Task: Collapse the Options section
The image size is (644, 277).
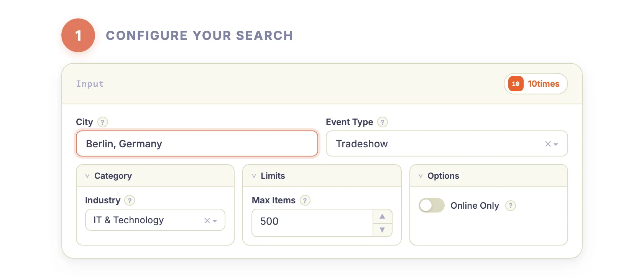Action: click(421, 176)
